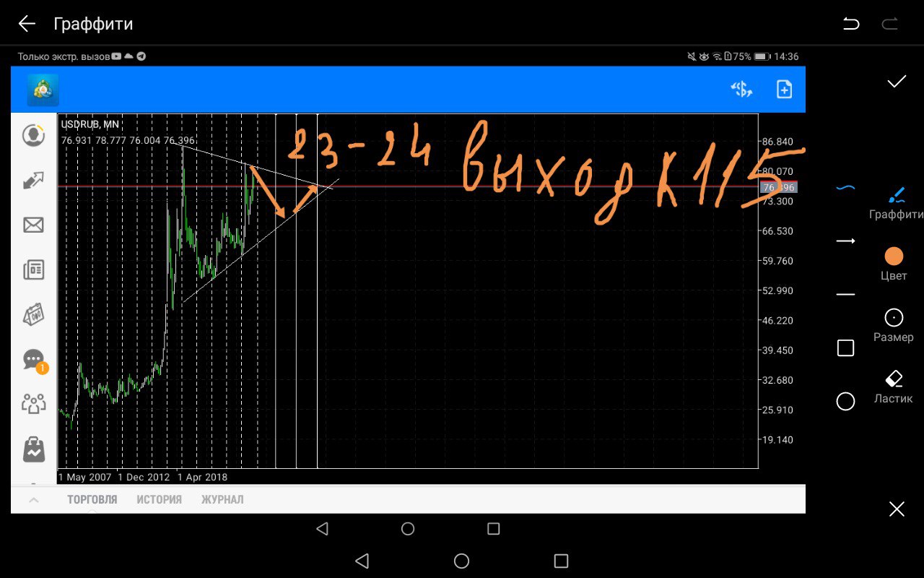Switch to the ТОРГОВЛЯ tab
Viewport: 924px width, 578px height.
(x=92, y=499)
